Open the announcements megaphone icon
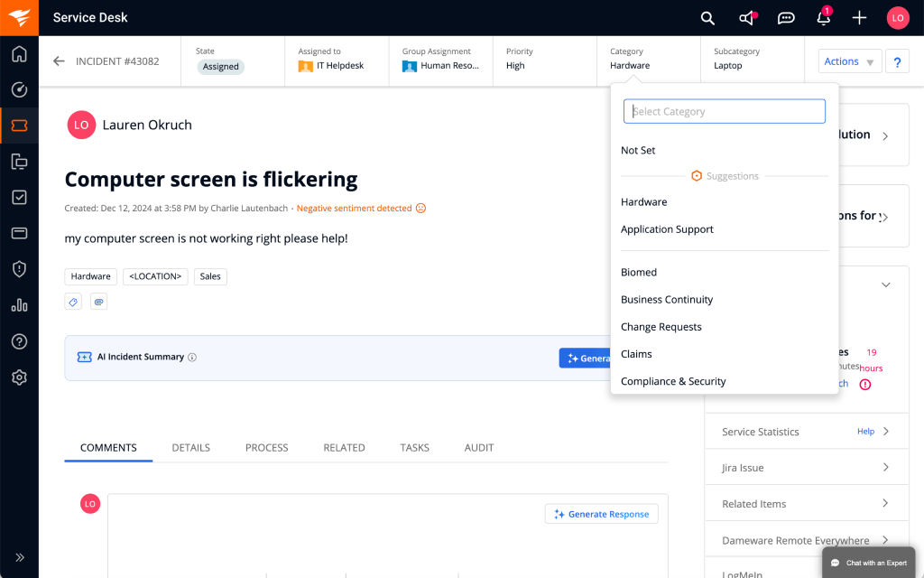The width and height of the screenshot is (924, 578). (747, 18)
